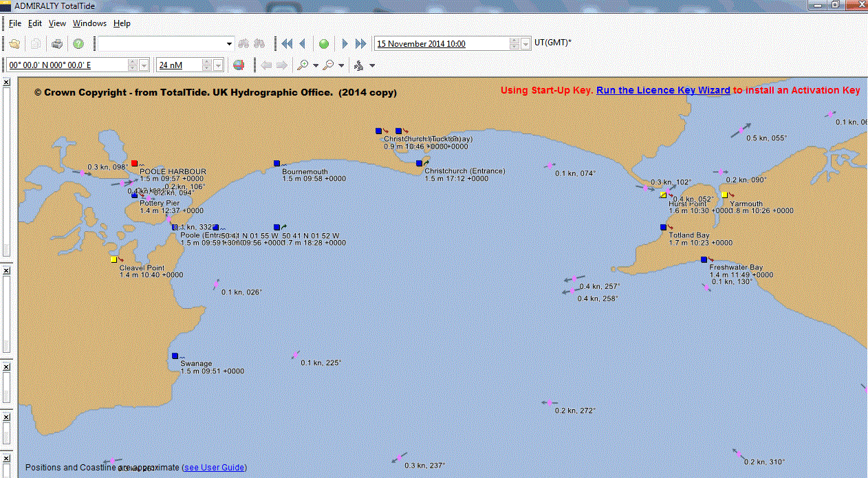Click the globe chart icon beside the range field

point(239,65)
